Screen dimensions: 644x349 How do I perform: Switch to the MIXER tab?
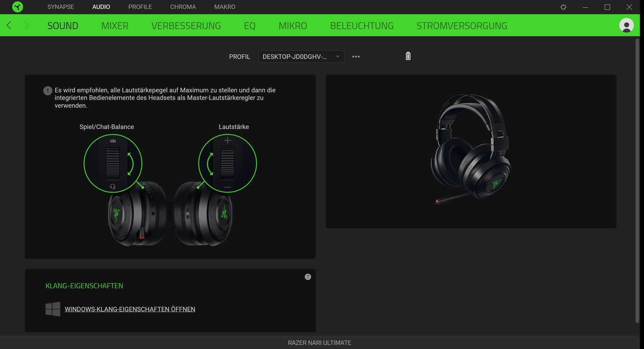click(115, 26)
